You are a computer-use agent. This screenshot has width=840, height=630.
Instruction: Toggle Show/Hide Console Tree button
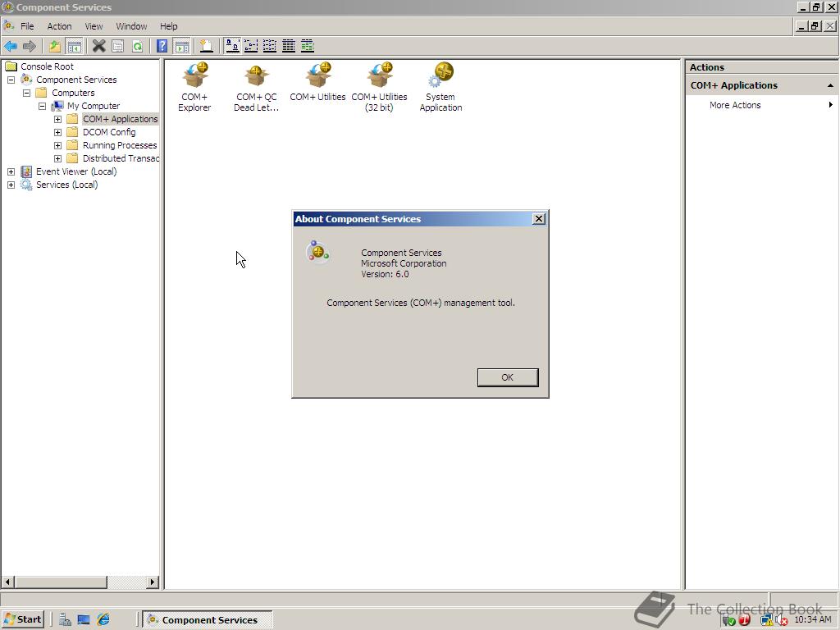[74, 46]
